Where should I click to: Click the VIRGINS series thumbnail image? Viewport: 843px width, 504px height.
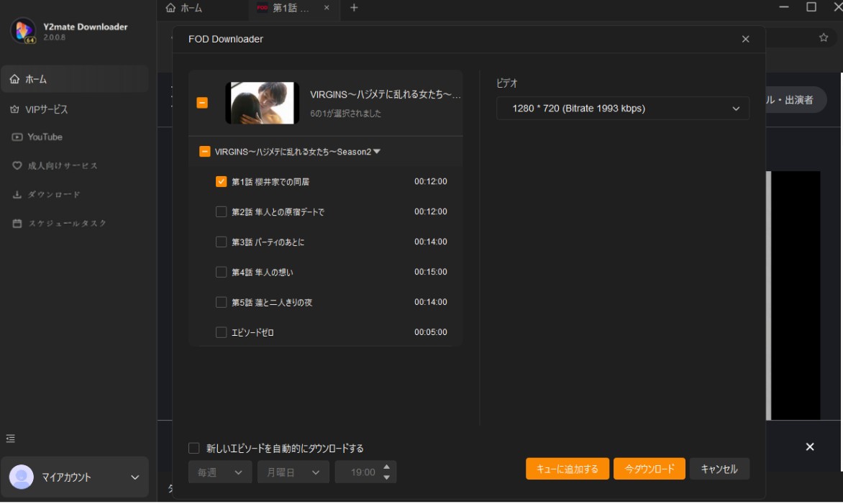point(261,102)
